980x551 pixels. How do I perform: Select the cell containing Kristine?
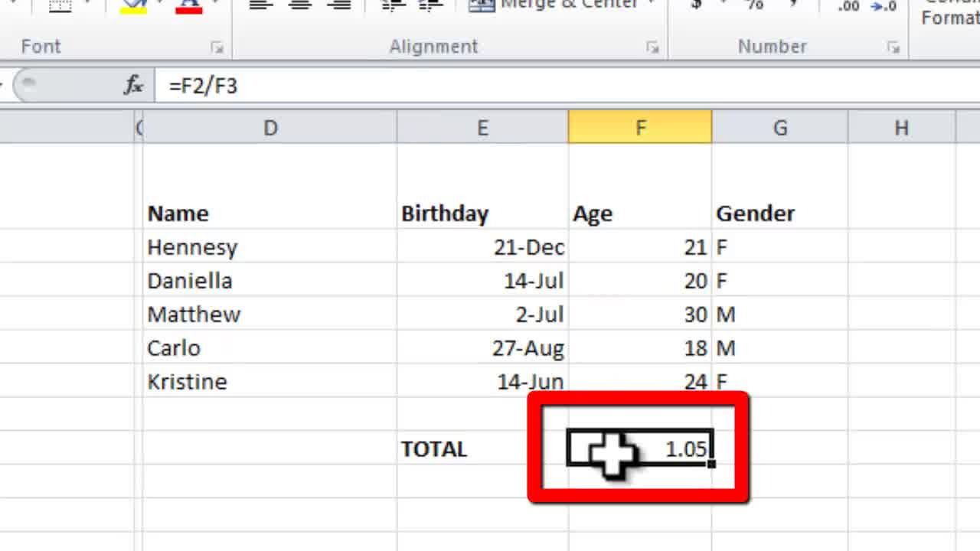tap(269, 381)
